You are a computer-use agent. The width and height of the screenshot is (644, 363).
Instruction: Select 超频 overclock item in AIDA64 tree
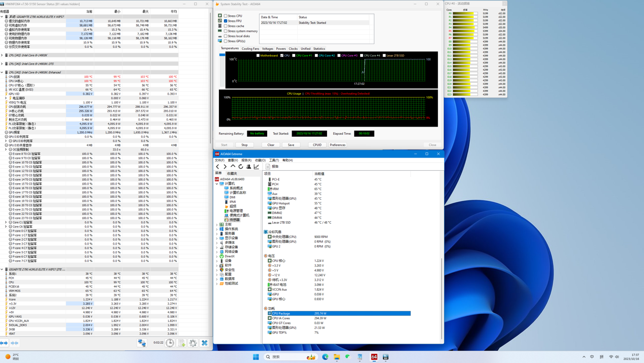coord(233,206)
